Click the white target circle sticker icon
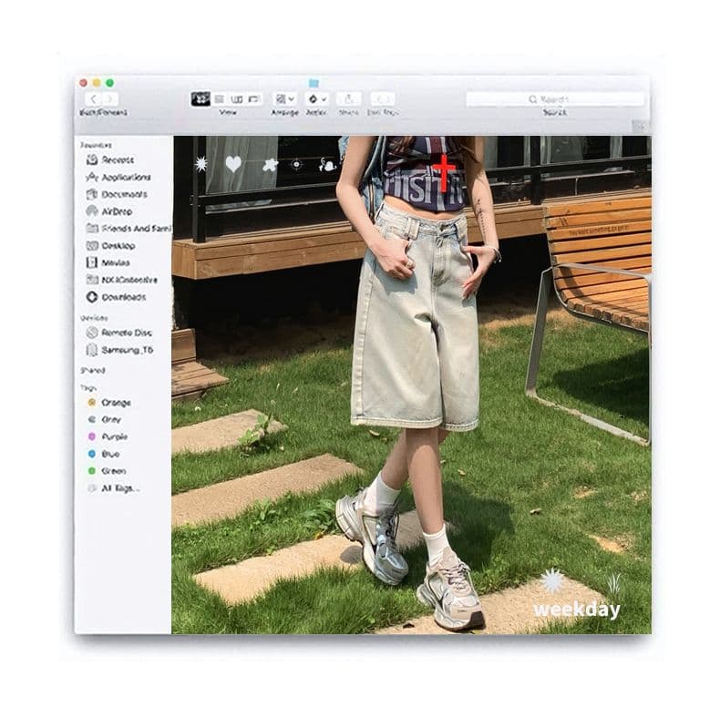Screen dimensions: 720x728 tap(296, 164)
